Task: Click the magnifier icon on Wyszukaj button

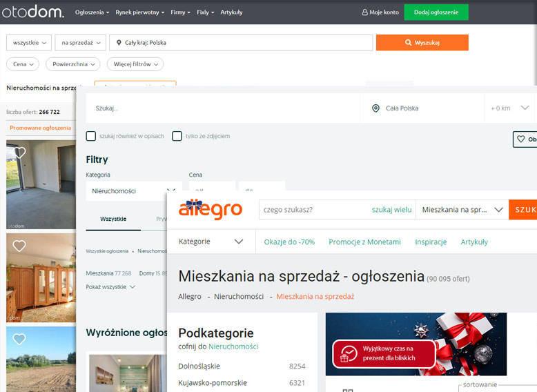Action: (408, 43)
